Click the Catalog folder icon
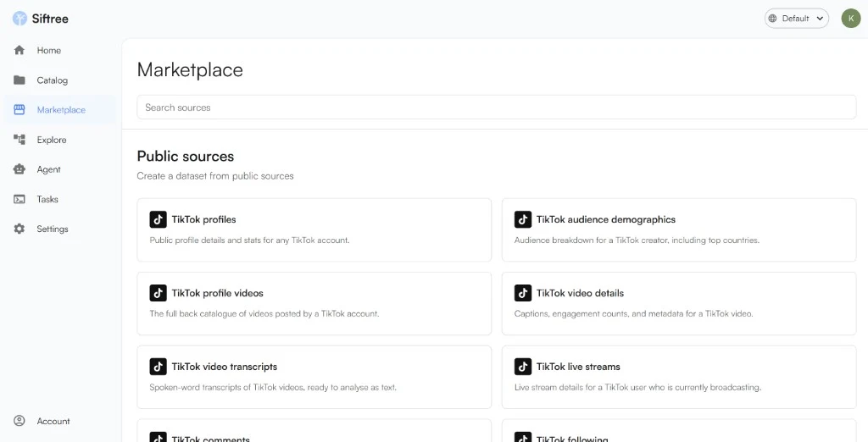 pyautogui.click(x=19, y=80)
